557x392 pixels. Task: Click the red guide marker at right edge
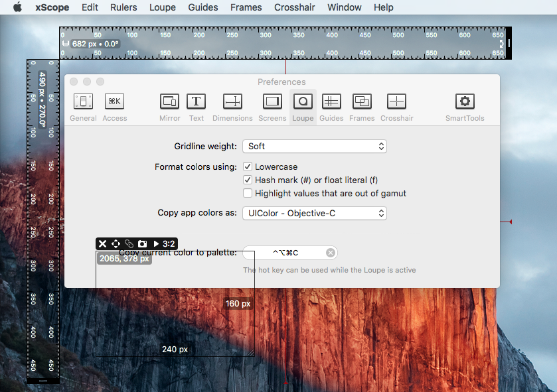pyautogui.click(x=510, y=222)
